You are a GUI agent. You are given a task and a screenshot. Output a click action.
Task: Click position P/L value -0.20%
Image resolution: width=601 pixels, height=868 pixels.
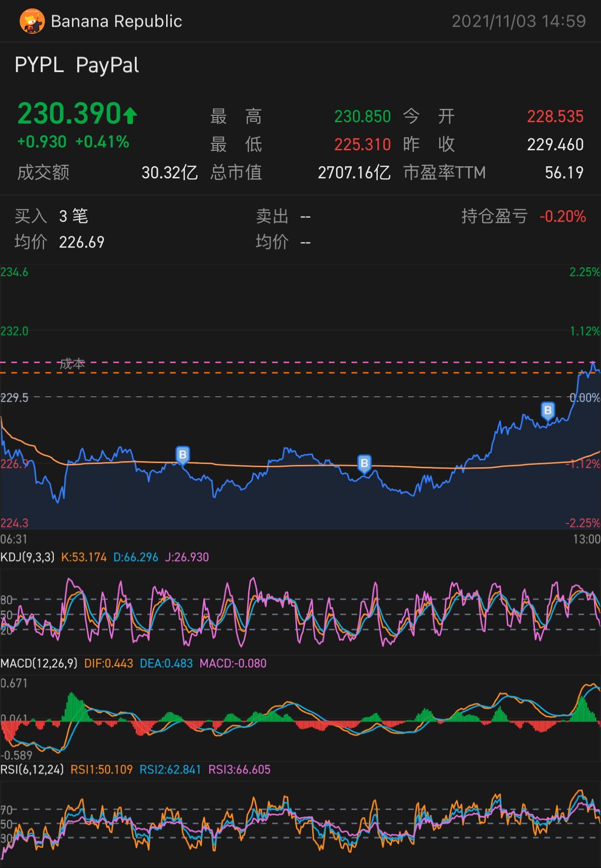(563, 216)
